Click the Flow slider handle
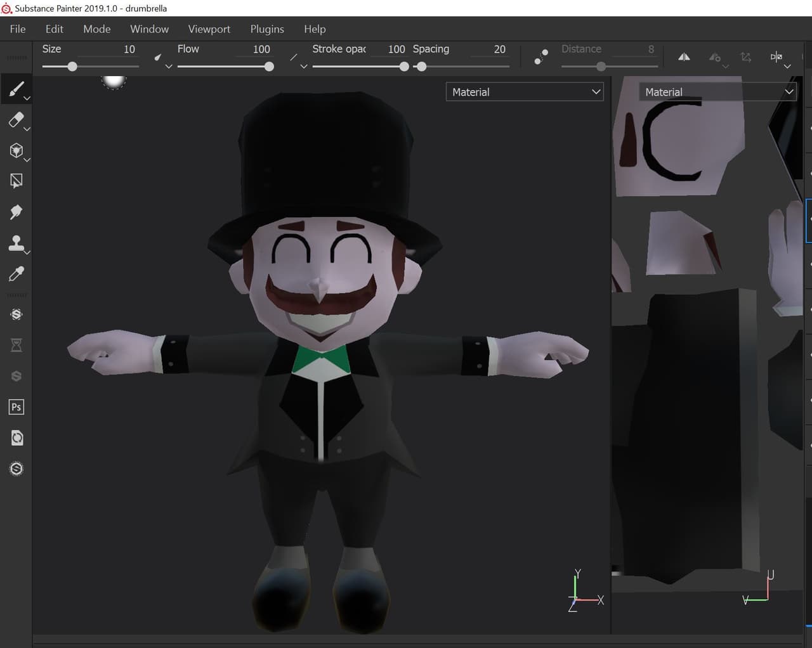This screenshot has height=648, width=812. (269, 66)
